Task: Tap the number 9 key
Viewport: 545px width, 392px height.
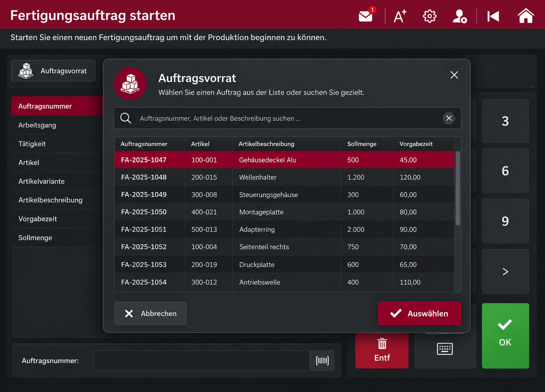Action: (x=506, y=221)
